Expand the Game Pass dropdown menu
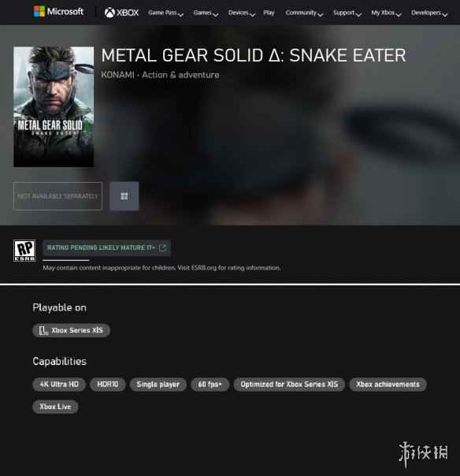Image resolution: width=460 pixels, height=476 pixels. (x=165, y=13)
